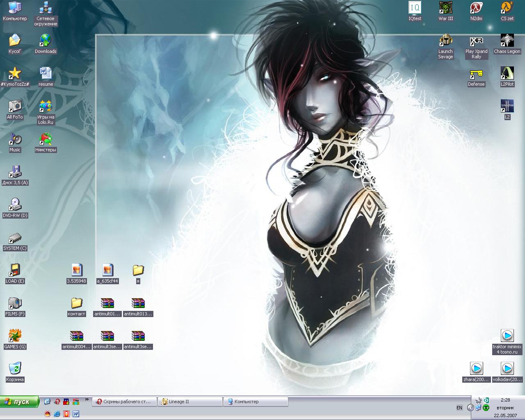Open the Корзина recycle bin
525x420 pixels.
click(15, 372)
